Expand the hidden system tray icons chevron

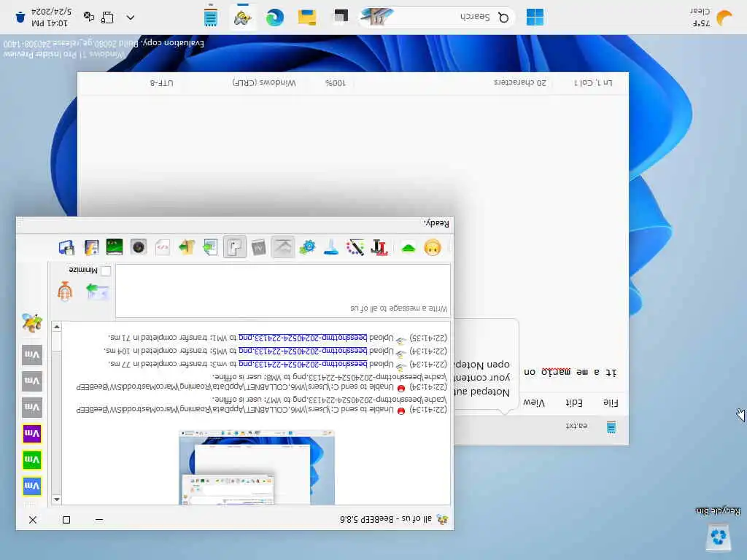[x=130, y=17]
